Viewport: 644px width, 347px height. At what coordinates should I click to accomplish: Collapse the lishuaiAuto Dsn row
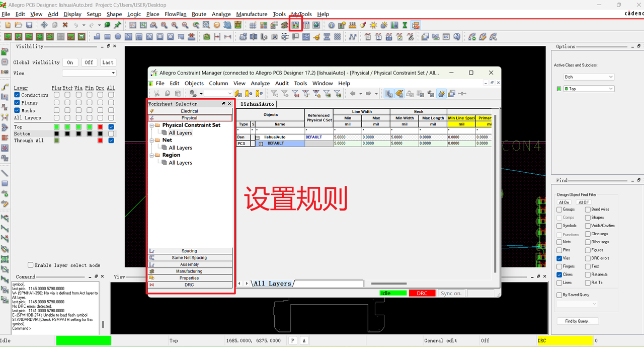(257, 137)
